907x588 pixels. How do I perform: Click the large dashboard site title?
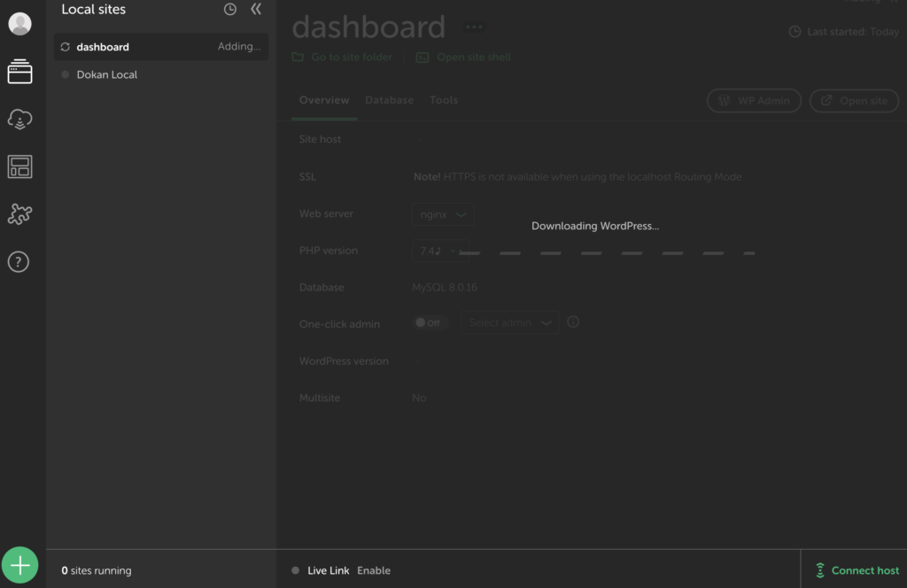368,27
